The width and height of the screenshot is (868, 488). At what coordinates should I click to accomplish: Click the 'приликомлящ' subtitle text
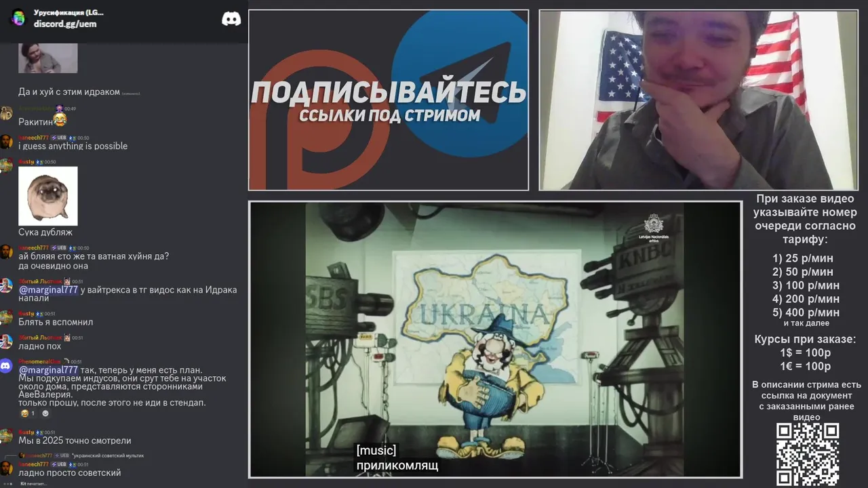397,466
